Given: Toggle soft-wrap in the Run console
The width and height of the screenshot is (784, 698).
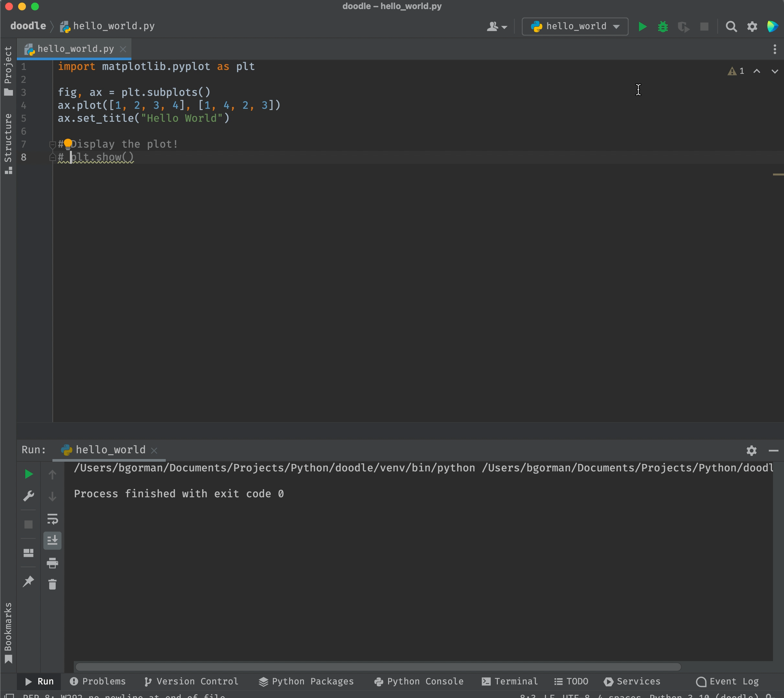Looking at the screenshot, I should click(52, 519).
